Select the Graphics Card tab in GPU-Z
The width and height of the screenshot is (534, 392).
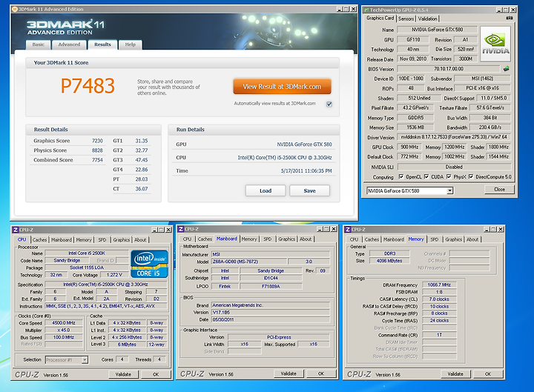[380, 18]
